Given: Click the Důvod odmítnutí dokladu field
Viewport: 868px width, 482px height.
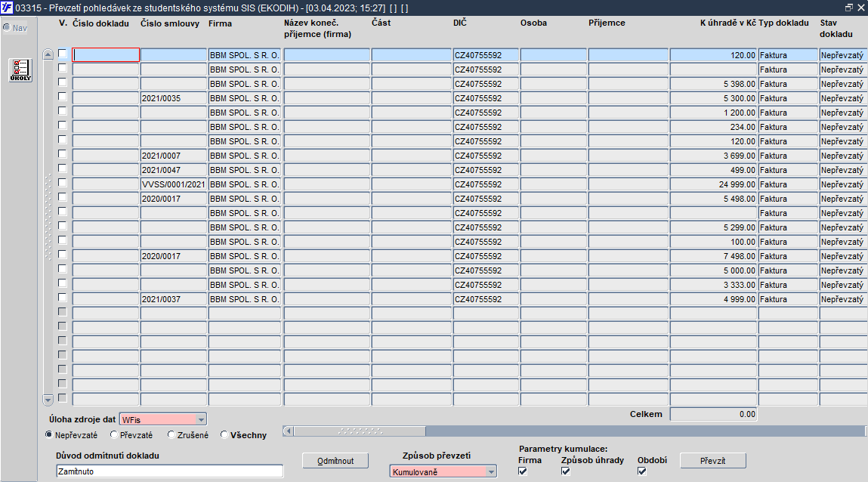Looking at the screenshot, I should [x=169, y=471].
